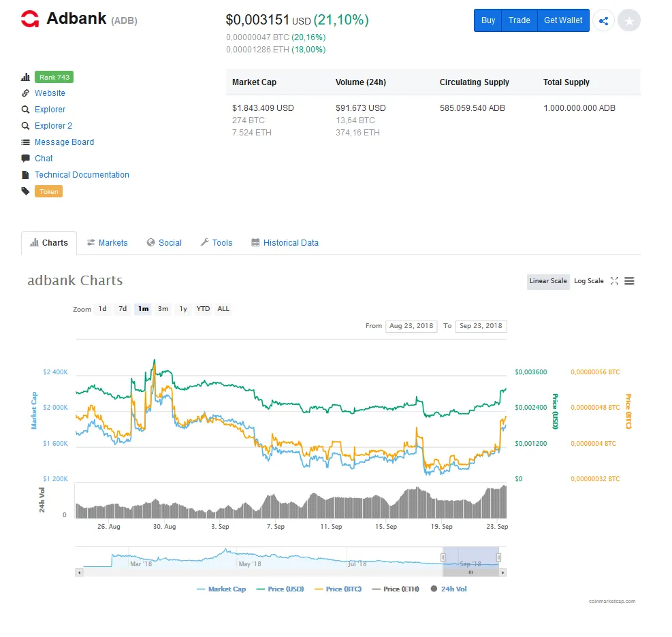This screenshot has height=637, width=672.
Task: Click right handle of navigator range slider
Action: [x=498, y=557]
